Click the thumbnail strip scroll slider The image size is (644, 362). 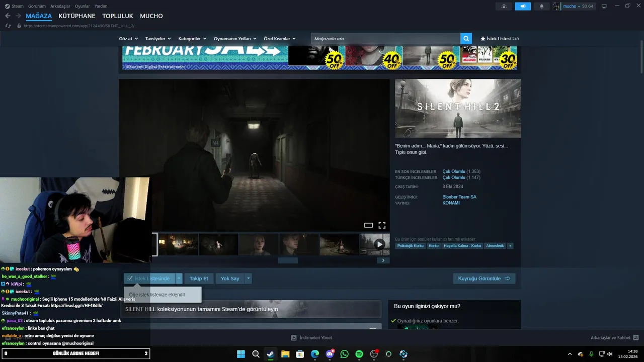pyautogui.click(x=288, y=260)
